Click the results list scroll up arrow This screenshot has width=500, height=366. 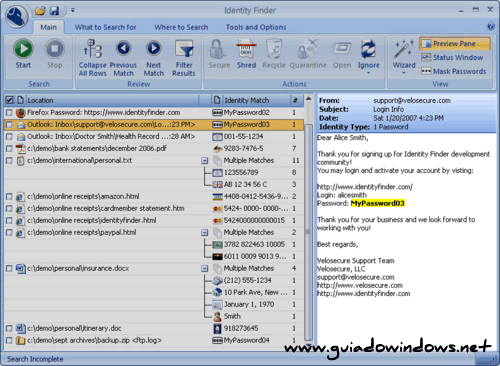point(309,99)
